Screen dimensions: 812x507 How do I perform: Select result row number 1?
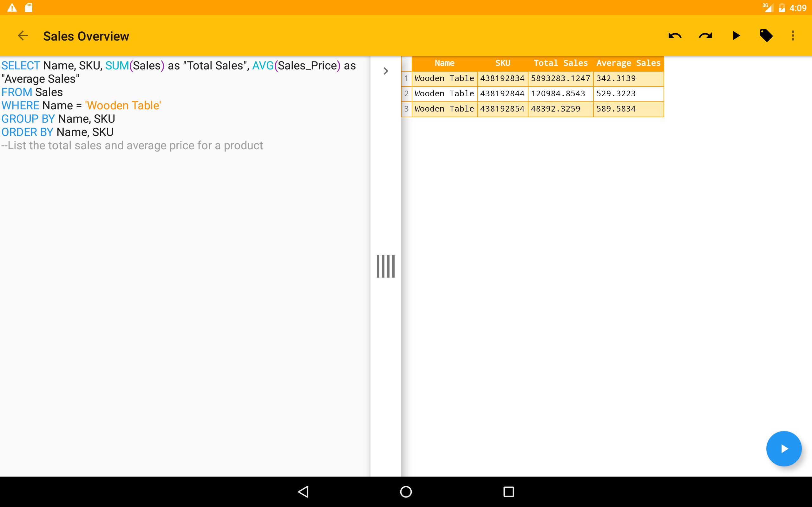[x=406, y=79]
